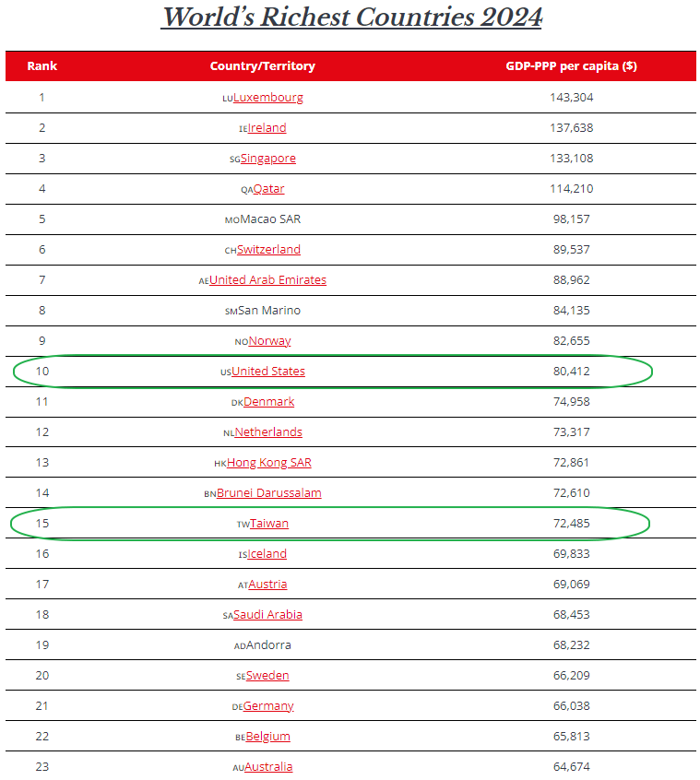Open the Luxembourg country link

click(x=268, y=98)
